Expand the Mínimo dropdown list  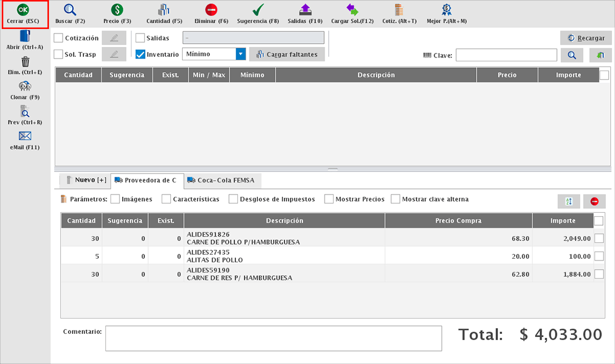[240, 54]
